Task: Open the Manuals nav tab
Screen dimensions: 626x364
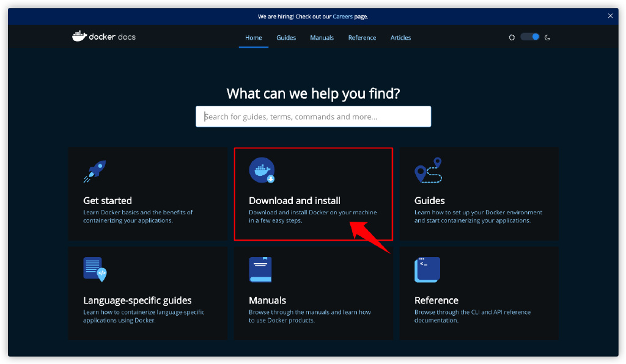Action: [322, 37]
